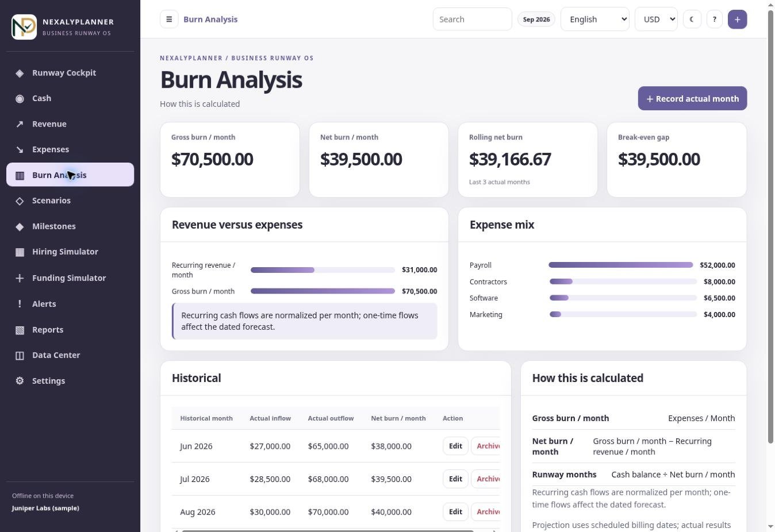Click the Expenses down-arrow icon

(x=20, y=149)
